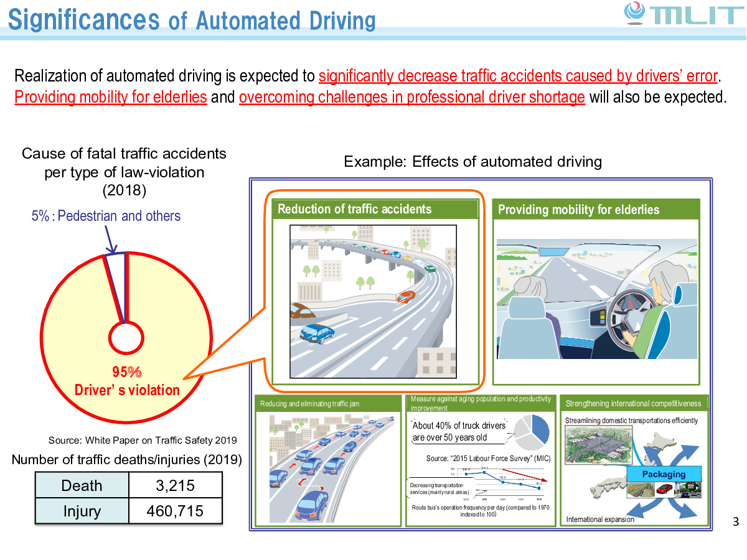
Task: Click 'Source: White Paper on Traffic Safety 2019'
Action: pos(143,441)
